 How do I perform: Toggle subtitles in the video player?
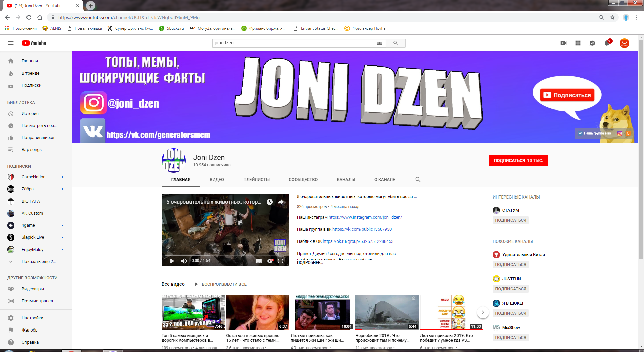point(259,261)
